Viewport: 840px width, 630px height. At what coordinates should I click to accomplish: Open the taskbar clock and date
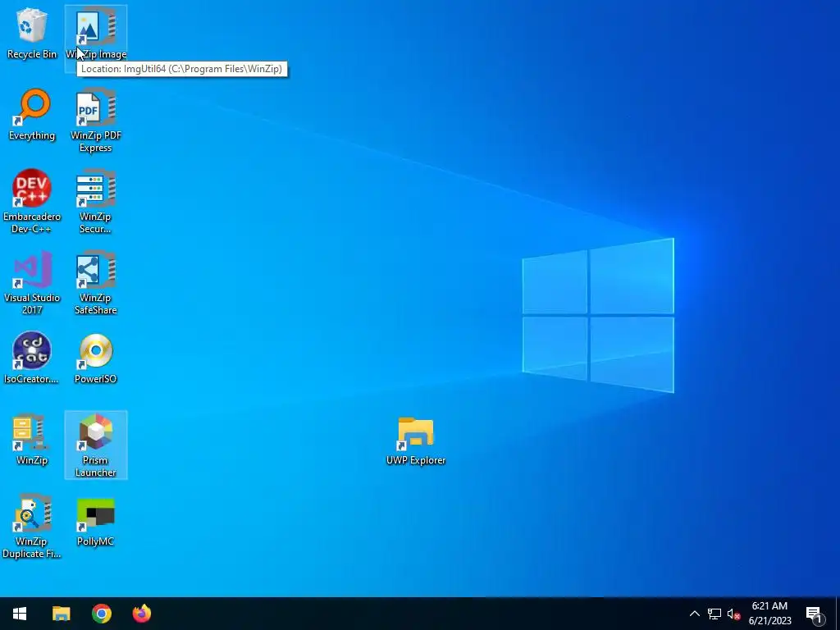[x=769, y=614]
